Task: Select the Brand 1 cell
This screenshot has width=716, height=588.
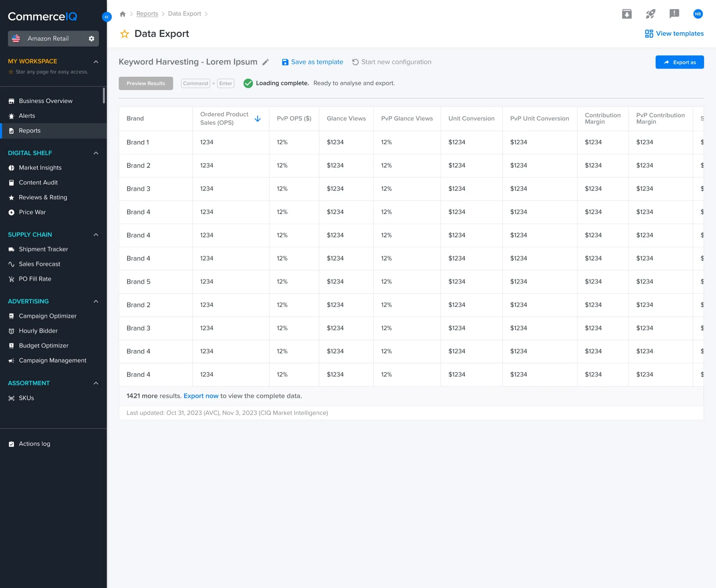Action: pyautogui.click(x=156, y=143)
